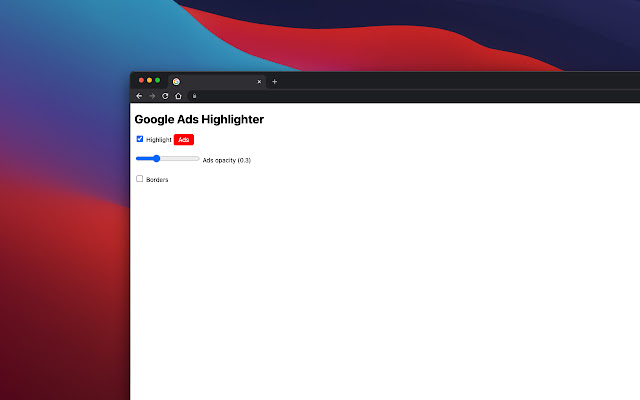Click the browser back arrow
Image resolution: width=640 pixels, height=400 pixels.
coord(139,96)
